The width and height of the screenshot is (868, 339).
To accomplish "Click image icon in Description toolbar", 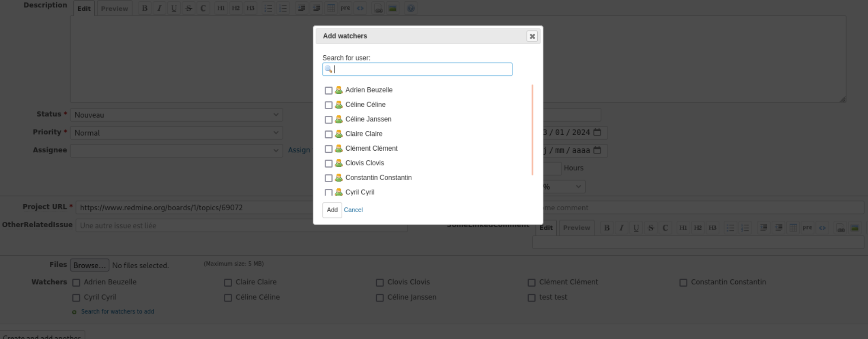I will click(393, 8).
